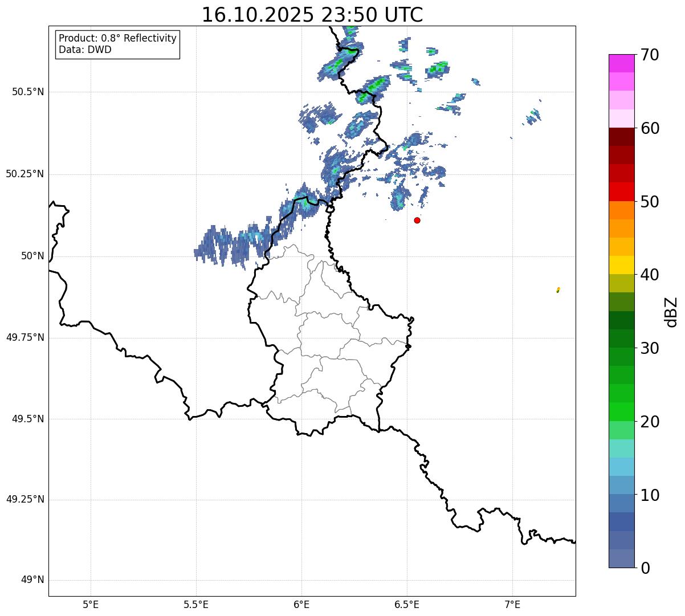685x616 pixels.
Task: Click the 5.5°E longitude label
Action: click(x=196, y=604)
